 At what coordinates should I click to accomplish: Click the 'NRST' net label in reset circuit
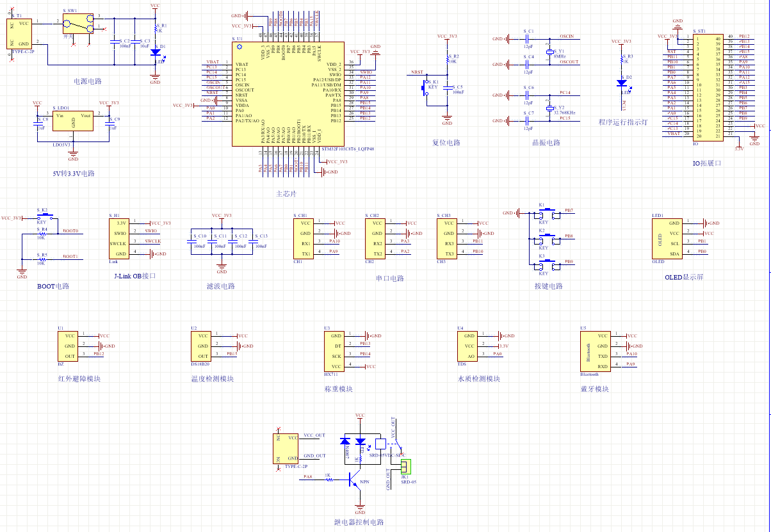tap(417, 73)
